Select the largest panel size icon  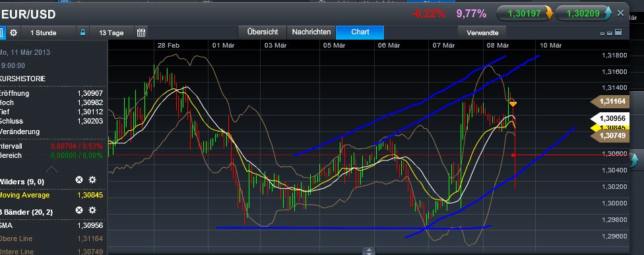[x=618, y=32]
